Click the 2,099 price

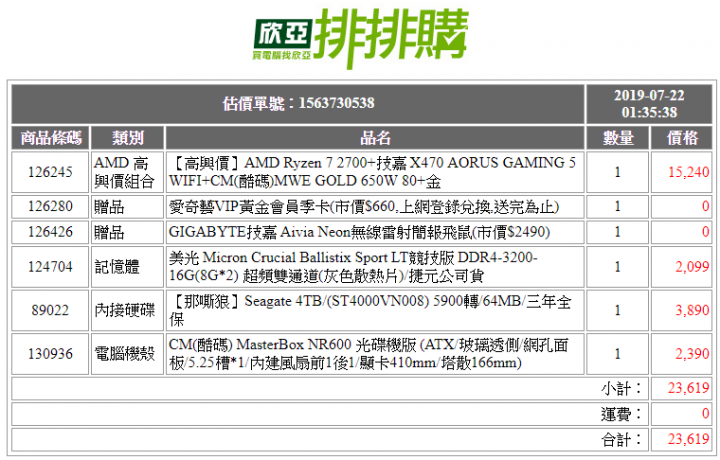click(x=692, y=267)
